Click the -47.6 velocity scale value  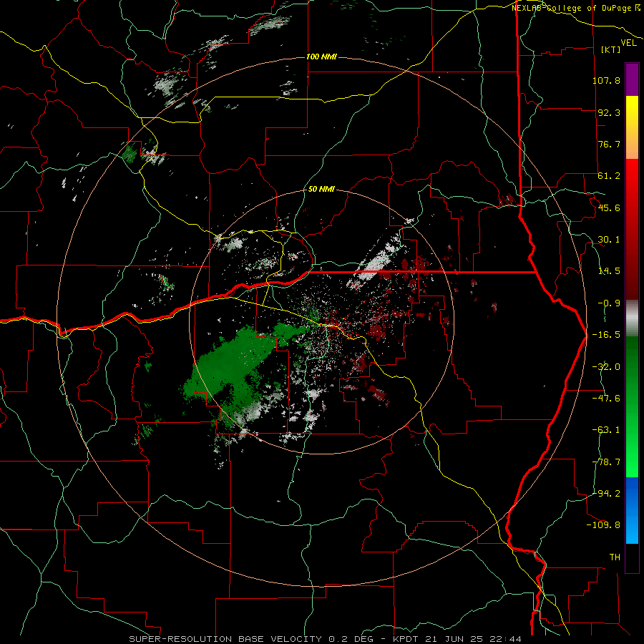point(606,399)
